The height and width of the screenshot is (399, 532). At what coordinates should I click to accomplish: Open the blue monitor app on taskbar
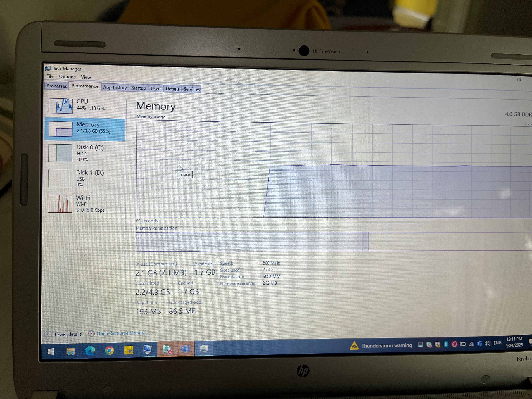pyautogui.click(x=147, y=349)
